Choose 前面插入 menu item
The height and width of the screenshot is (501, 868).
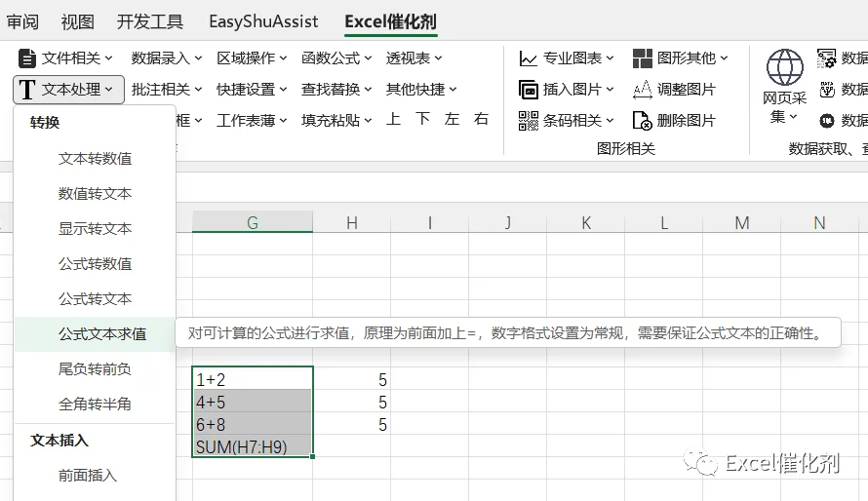click(95, 476)
